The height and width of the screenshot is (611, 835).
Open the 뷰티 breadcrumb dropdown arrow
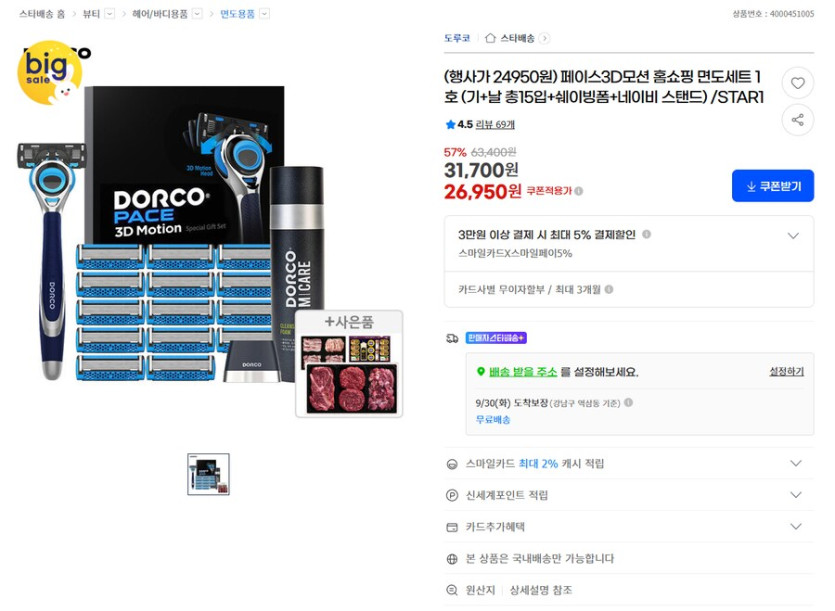click(x=109, y=14)
